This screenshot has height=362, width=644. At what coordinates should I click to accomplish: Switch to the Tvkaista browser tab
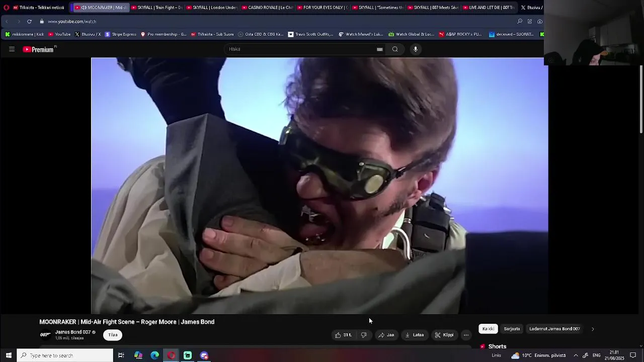tap(38, 8)
